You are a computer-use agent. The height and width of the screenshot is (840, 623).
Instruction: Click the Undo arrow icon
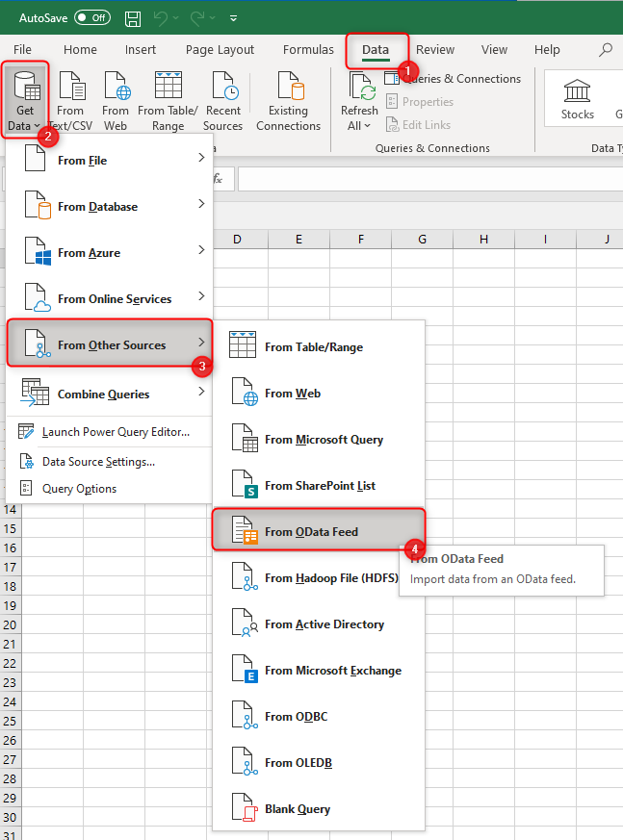[160, 17]
